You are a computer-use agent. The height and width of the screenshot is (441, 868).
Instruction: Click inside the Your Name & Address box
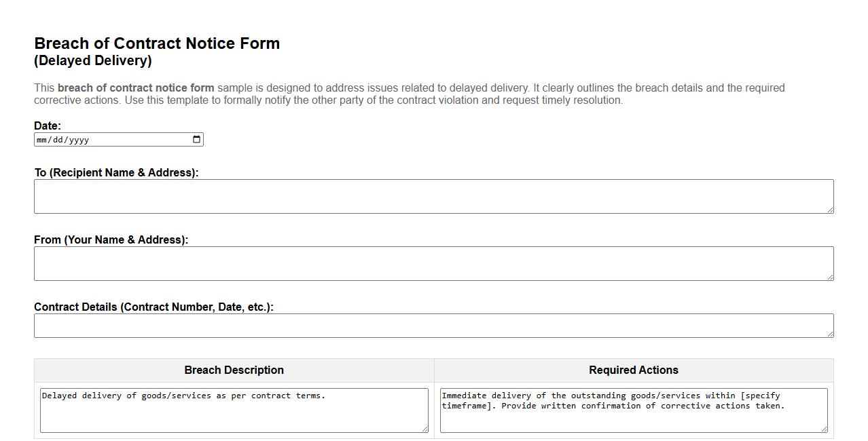point(433,263)
